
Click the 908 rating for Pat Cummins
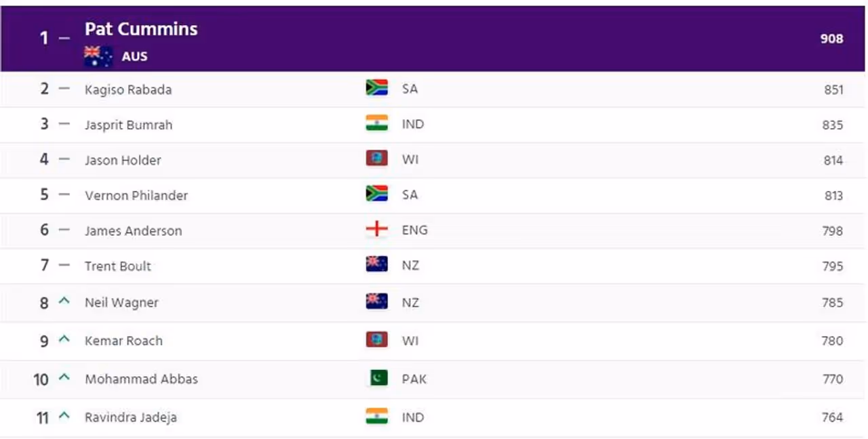coord(831,39)
